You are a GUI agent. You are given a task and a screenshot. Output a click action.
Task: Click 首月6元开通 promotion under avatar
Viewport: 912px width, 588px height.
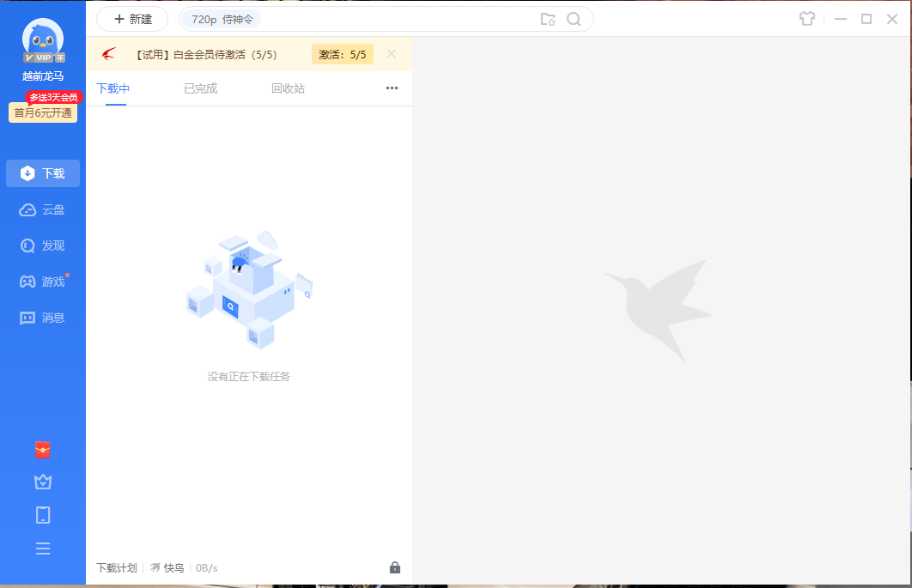coord(43,112)
